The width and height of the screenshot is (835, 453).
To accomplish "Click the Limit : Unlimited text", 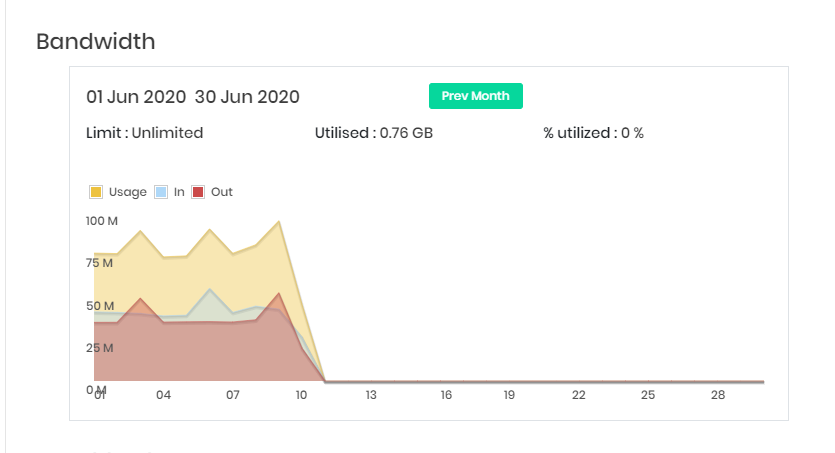I will [x=145, y=133].
